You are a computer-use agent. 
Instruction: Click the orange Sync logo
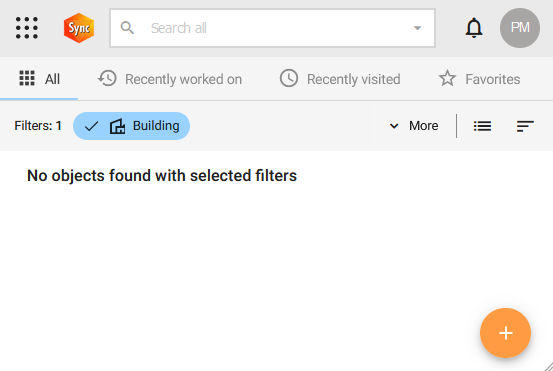coord(79,28)
